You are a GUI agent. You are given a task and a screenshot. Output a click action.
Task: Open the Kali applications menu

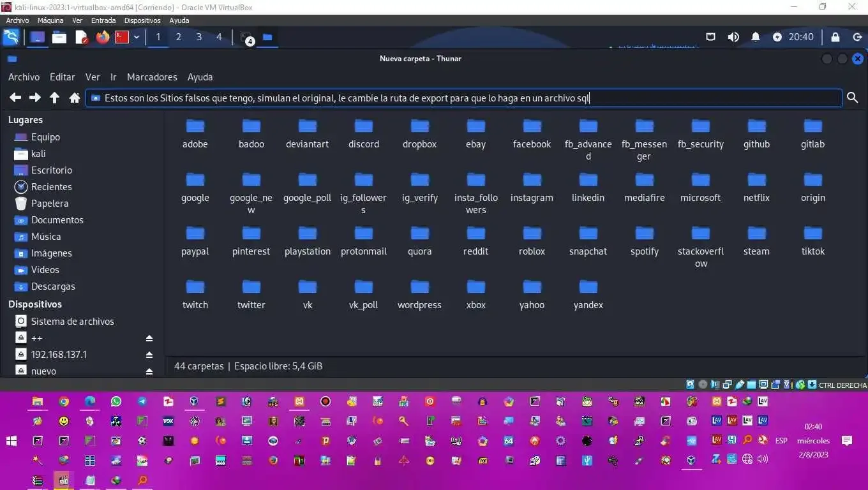point(11,37)
